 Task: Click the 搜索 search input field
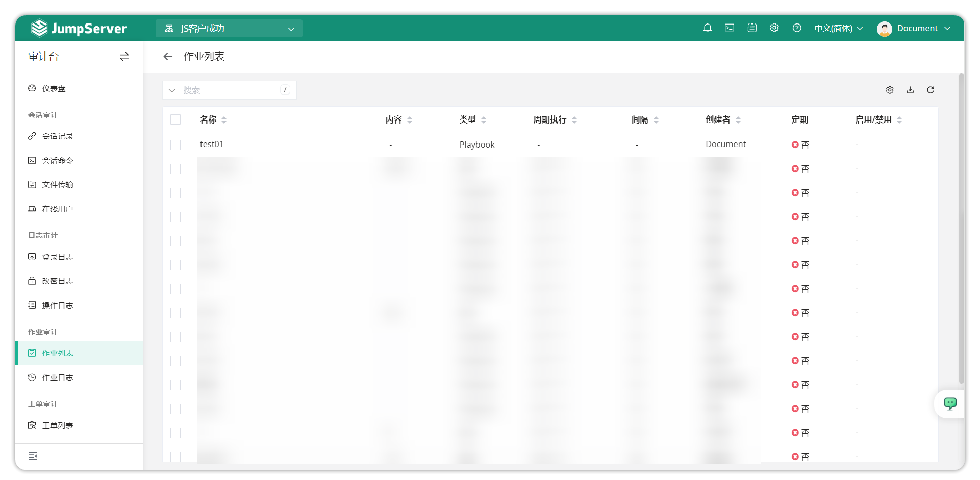point(231,90)
